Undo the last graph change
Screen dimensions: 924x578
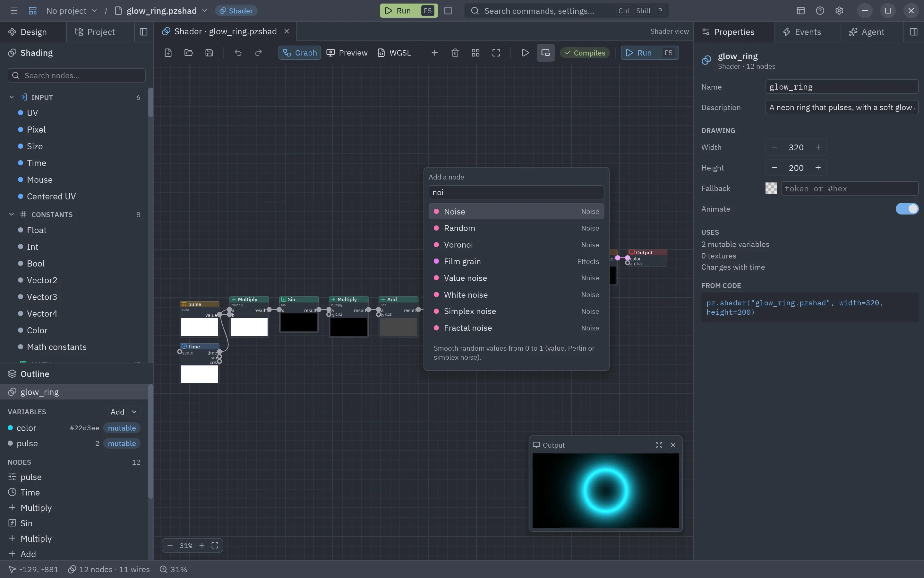[x=238, y=53]
